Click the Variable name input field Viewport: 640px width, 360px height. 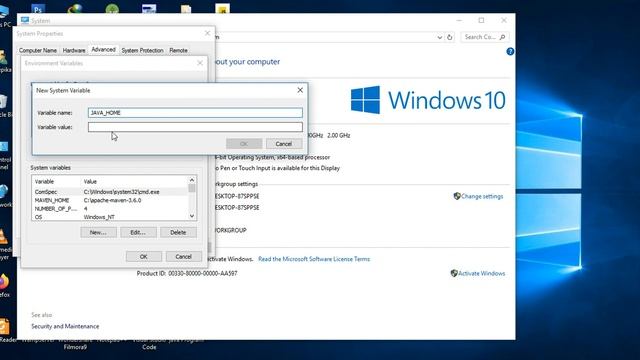click(x=195, y=113)
